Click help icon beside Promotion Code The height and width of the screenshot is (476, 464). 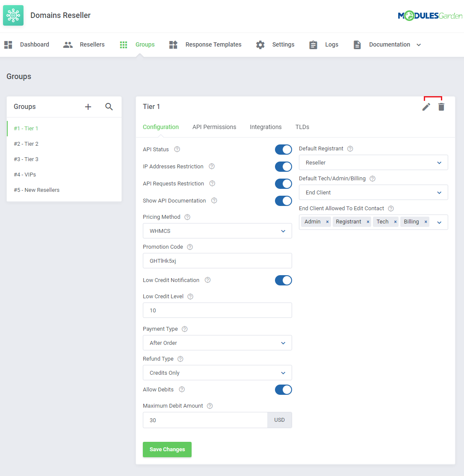click(x=190, y=247)
